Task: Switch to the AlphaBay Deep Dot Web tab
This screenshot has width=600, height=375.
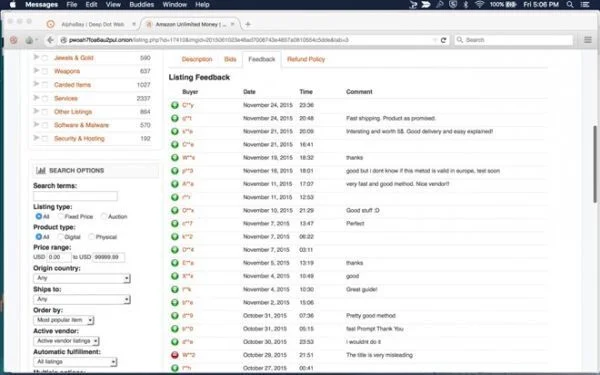Action: click(x=93, y=24)
